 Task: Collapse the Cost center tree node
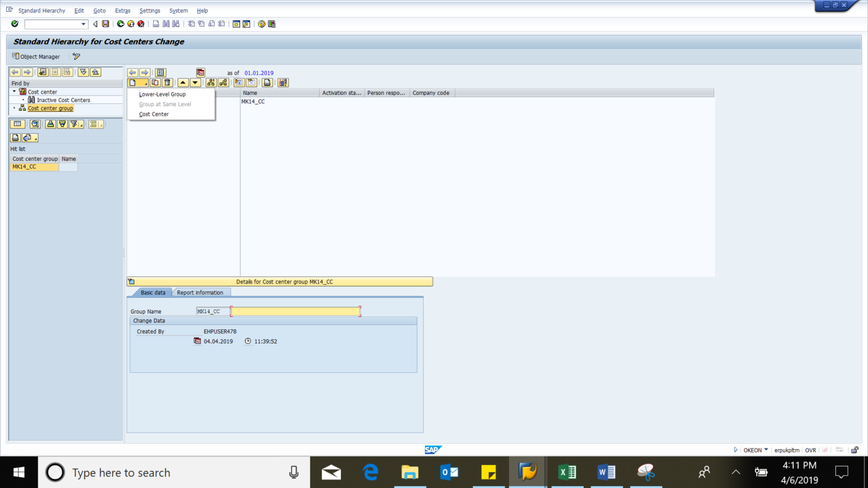pyautogui.click(x=14, y=91)
